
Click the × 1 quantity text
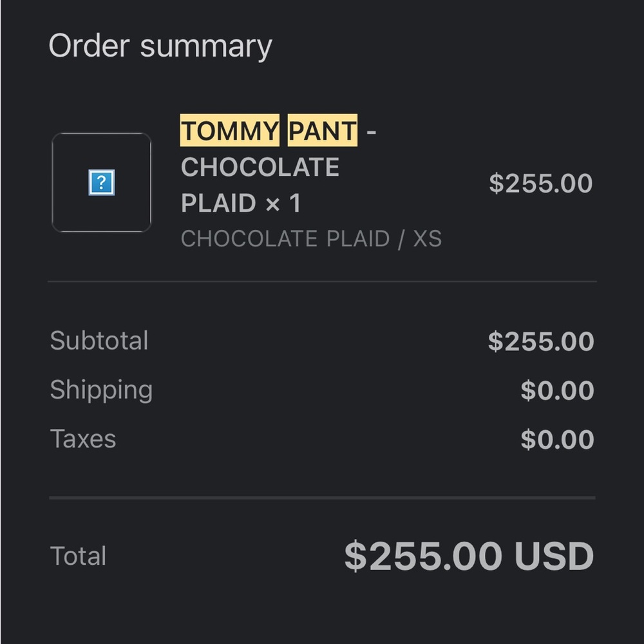click(x=283, y=204)
